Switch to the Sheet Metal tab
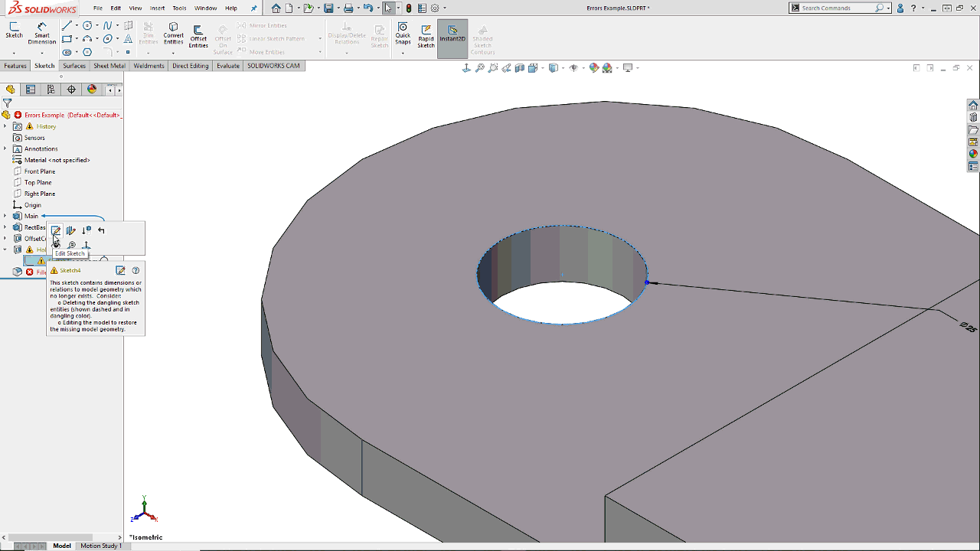 click(x=109, y=66)
